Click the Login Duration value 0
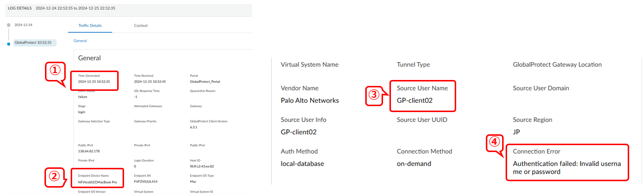This screenshot has width=644, height=196. [135, 166]
